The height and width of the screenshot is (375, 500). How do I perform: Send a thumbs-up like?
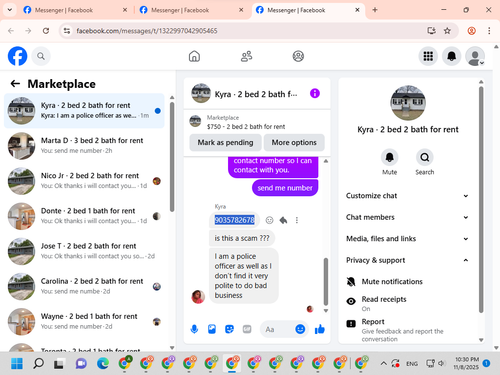(x=320, y=329)
